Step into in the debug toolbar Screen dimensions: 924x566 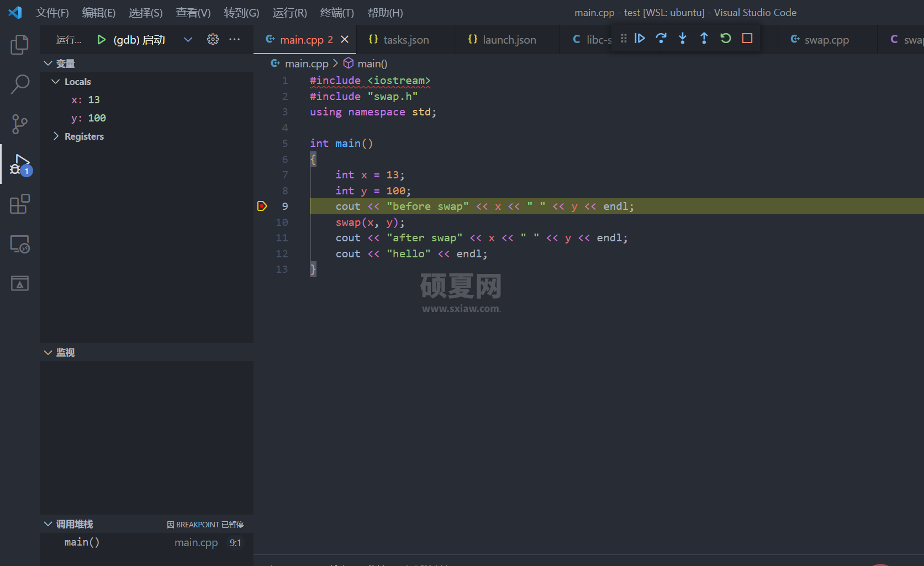click(x=683, y=38)
